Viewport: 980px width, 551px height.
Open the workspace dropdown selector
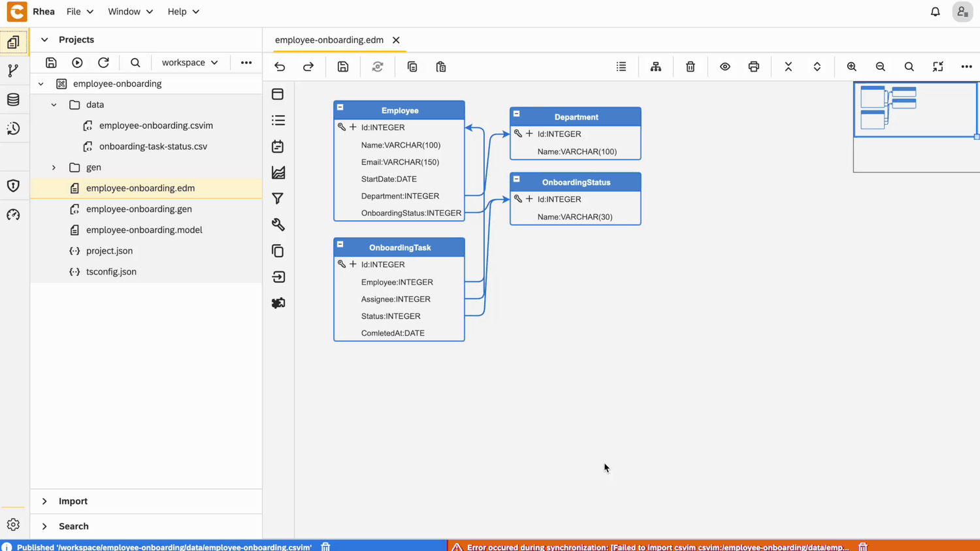click(189, 63)
